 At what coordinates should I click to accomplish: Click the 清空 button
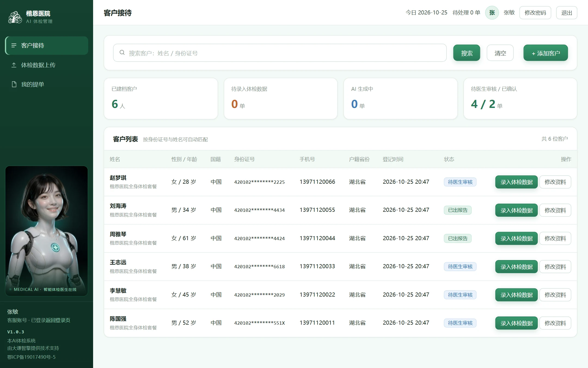[500, 53]
